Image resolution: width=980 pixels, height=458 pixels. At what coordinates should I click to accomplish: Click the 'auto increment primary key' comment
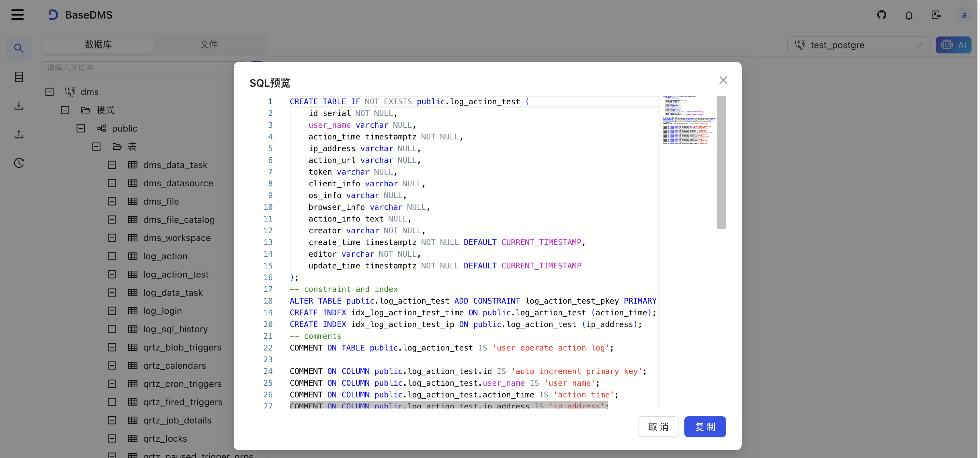(576, 371)
